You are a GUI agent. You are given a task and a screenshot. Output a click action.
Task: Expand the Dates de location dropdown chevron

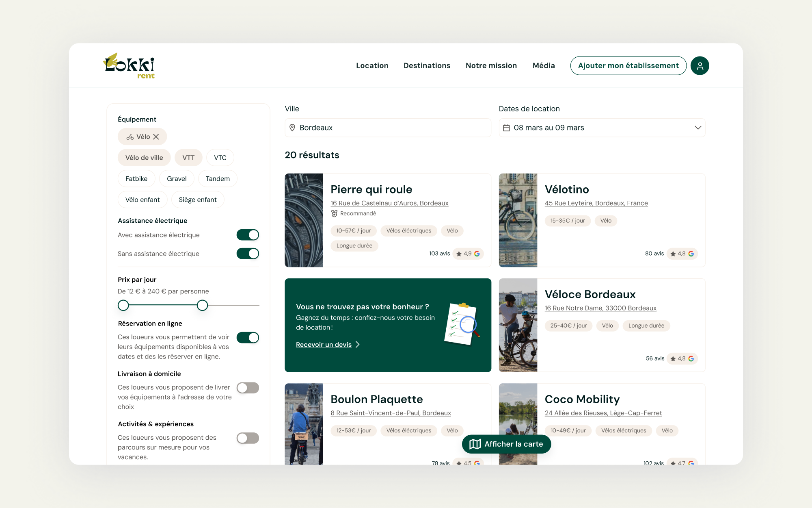(698, 128)
